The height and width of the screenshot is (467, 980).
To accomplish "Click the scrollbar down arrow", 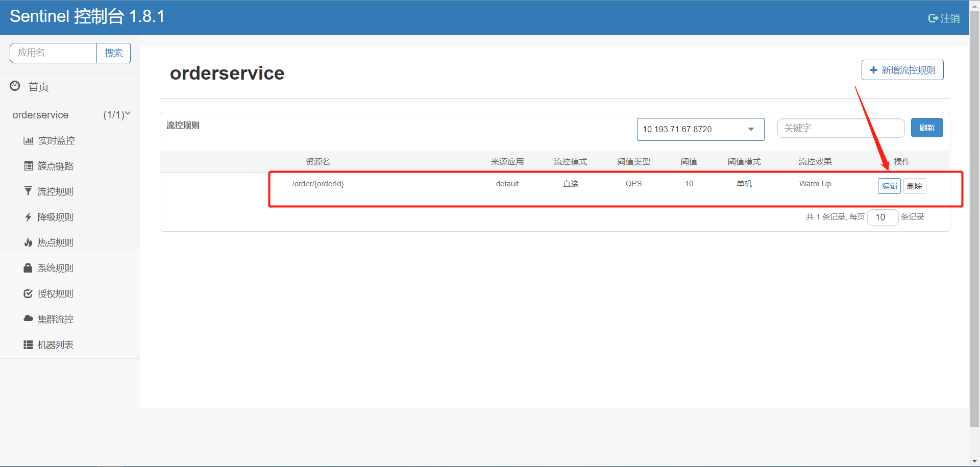I will 974,461.
